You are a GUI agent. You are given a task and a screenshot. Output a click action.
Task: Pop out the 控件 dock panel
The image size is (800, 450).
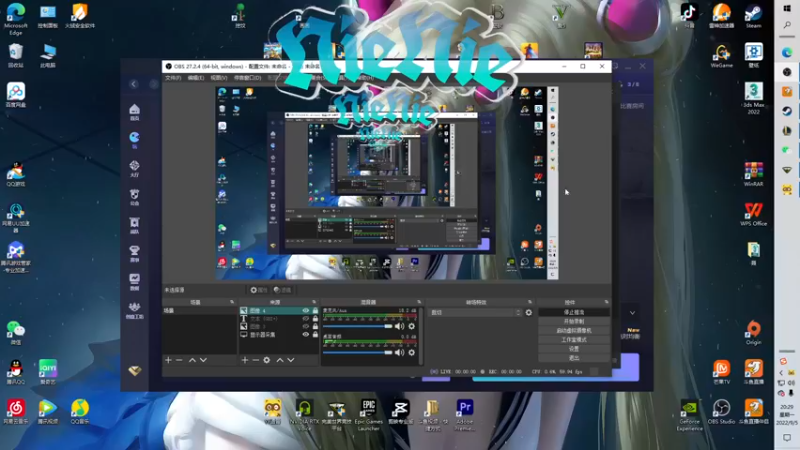[x=607, y=302]
